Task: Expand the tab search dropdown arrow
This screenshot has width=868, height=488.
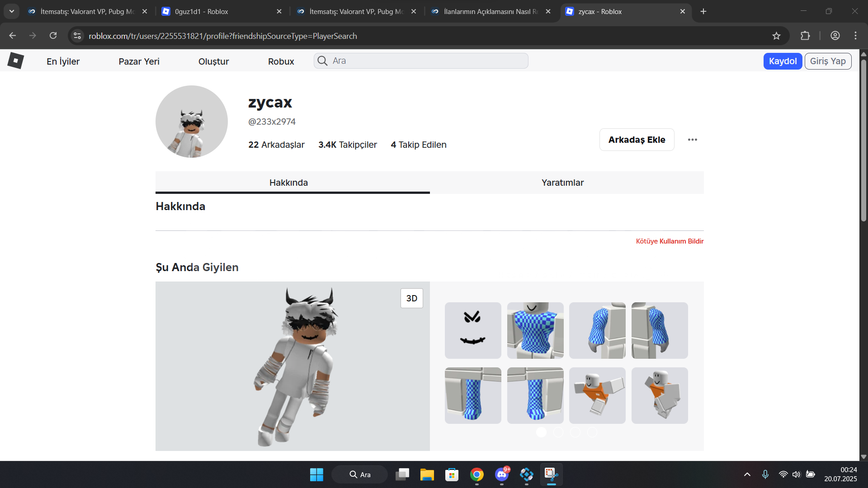Action: [x=12, y=11]
